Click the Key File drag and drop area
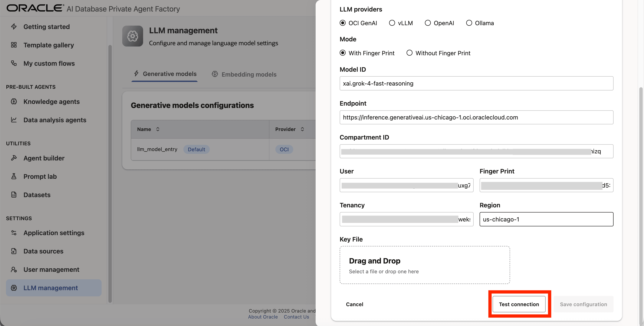The height and width of the screenshot is (326, 644). click(x=424, y=265)
